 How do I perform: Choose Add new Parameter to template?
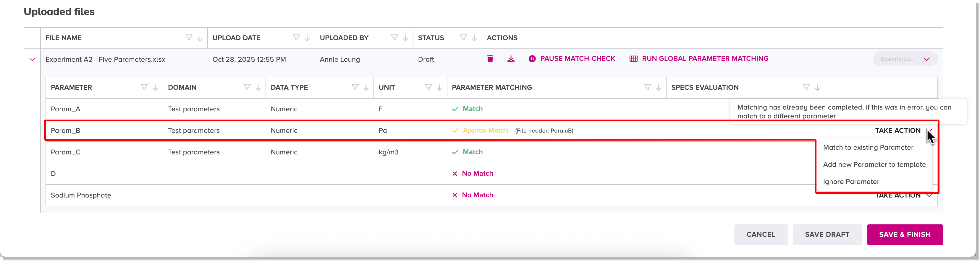pos(874,164)
